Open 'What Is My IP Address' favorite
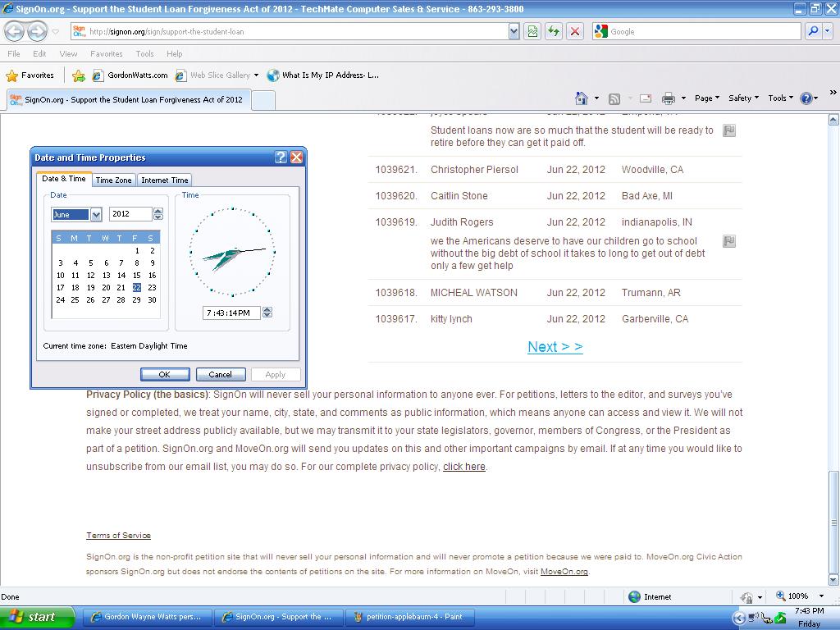 (323, 75)
